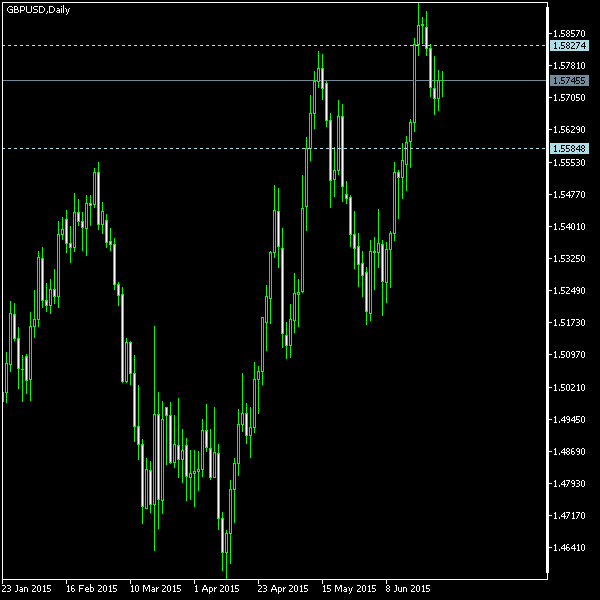Click the 1.58570 price scale label
This screenshot has height=600, width=600.
click(x=569, y=34)
